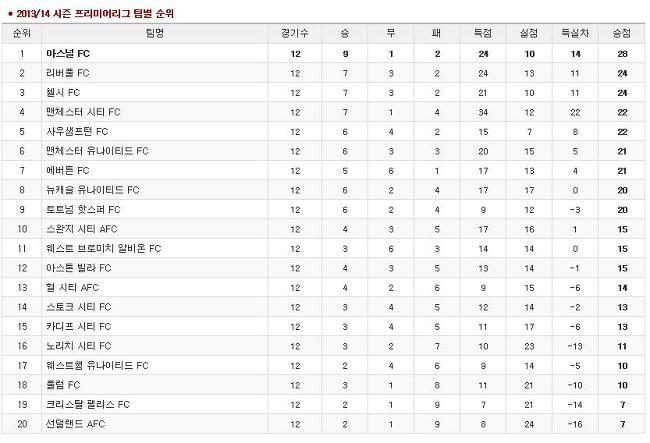Click the 승점 column header

(622, 33)
